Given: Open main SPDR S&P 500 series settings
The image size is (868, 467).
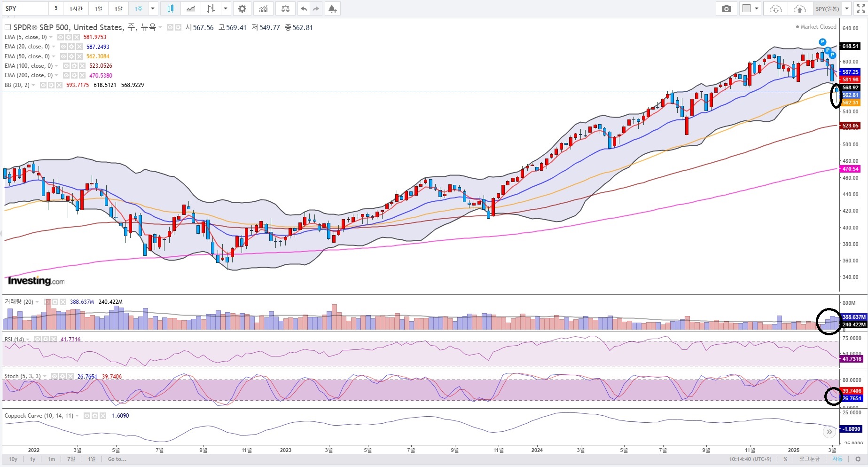Looking at the screenshot, I should pos(178,27).
